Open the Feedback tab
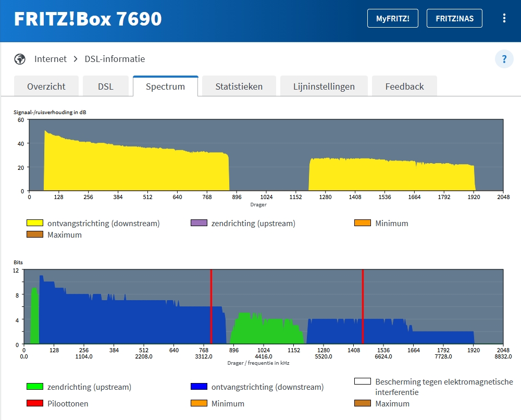Viewport: 521px width, 420px height. point(404,87)
